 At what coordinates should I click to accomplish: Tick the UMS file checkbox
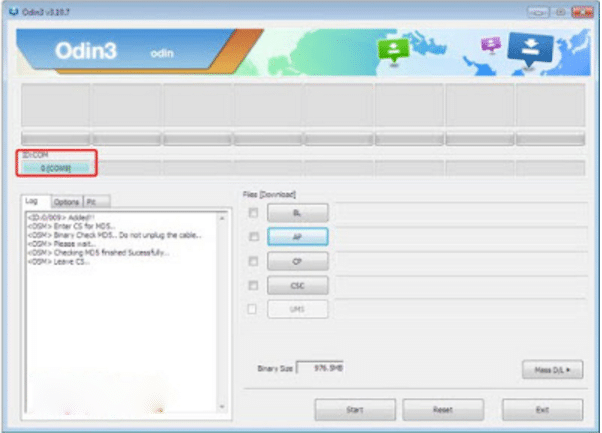point(252,309)
